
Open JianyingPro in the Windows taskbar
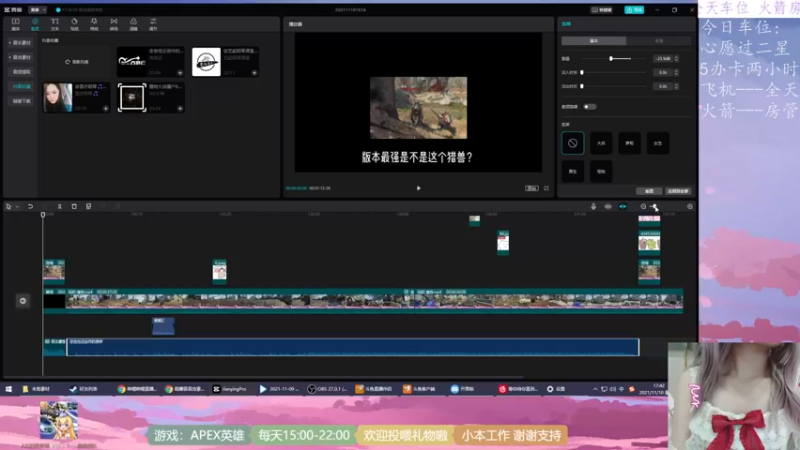pos(230,389)
